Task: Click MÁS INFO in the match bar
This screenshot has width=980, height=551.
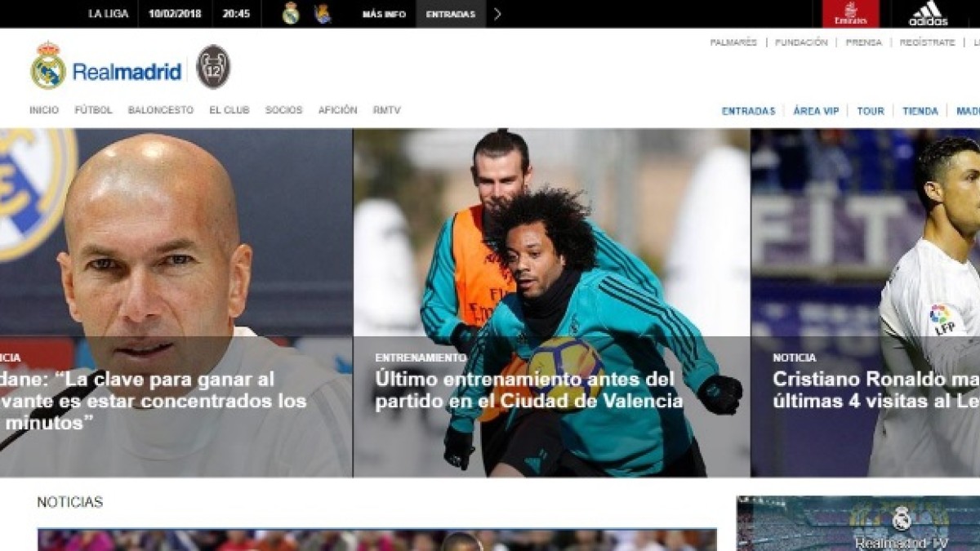Action: (x=384, y=14)
